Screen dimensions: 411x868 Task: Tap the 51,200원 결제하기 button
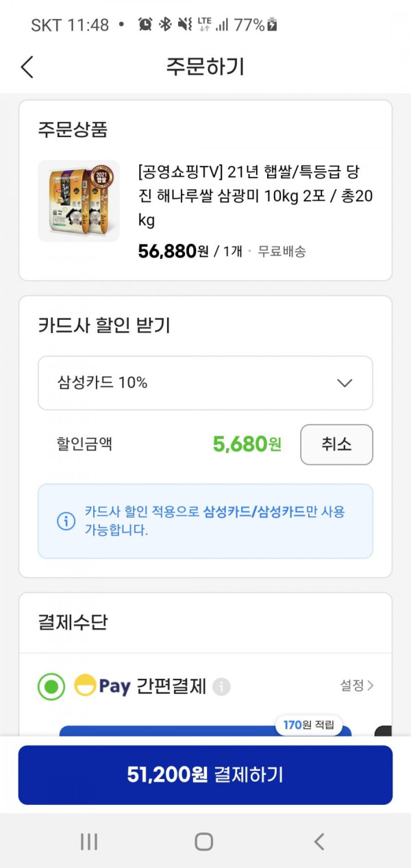click(206, 775)
